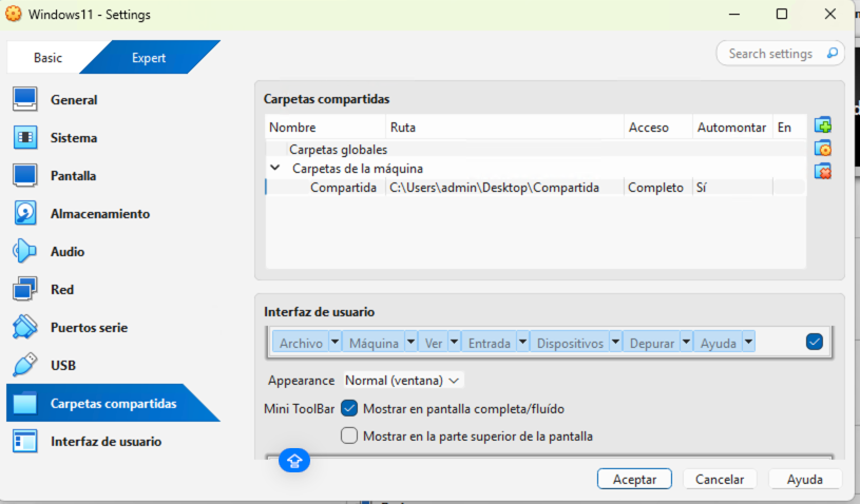This screenshot has width=860, height=504.
Task: Click the remove shared folder icon
Action: click(823, 171)
